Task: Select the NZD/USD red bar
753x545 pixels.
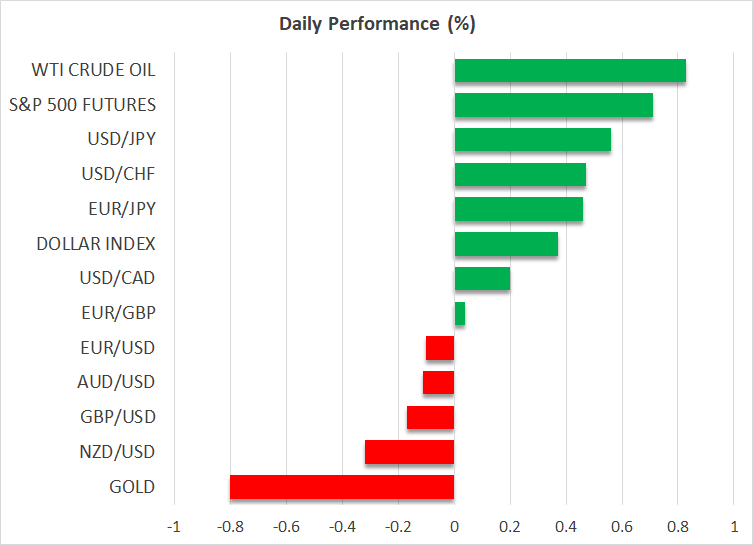Action: pyautogui.click(x=409, y=452)
